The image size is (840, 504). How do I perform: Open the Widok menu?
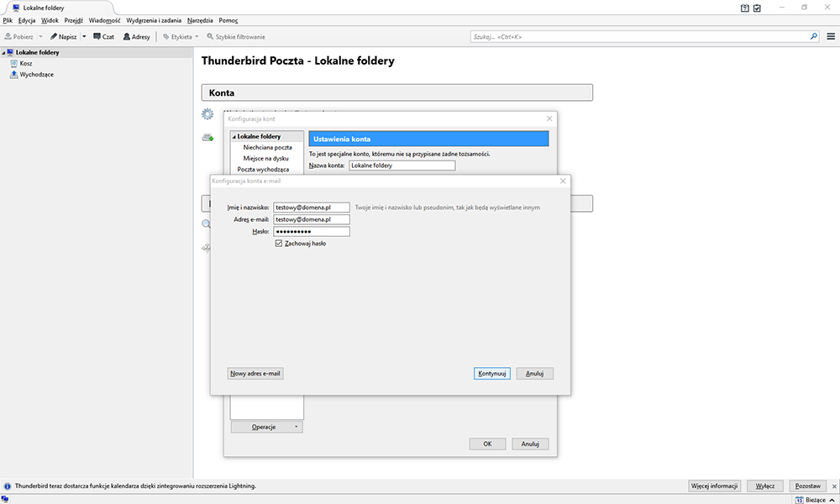pos(50,20)
